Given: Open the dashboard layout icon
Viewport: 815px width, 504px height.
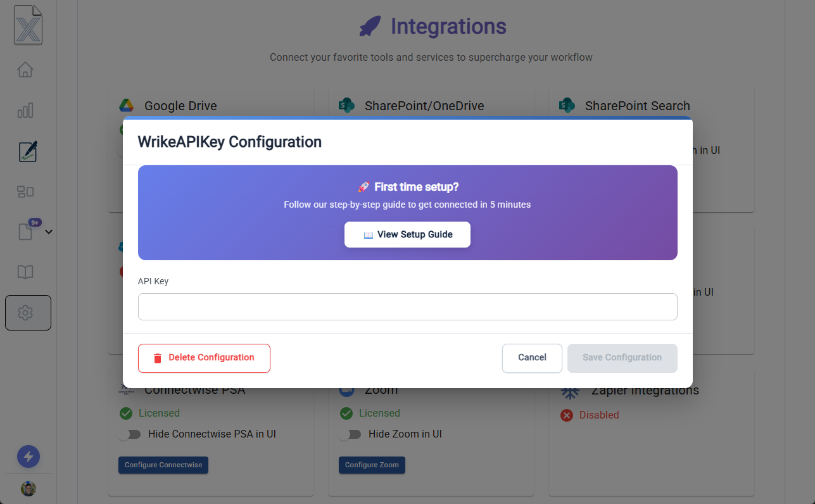Looking at the screenshot, I should point(25,191).
